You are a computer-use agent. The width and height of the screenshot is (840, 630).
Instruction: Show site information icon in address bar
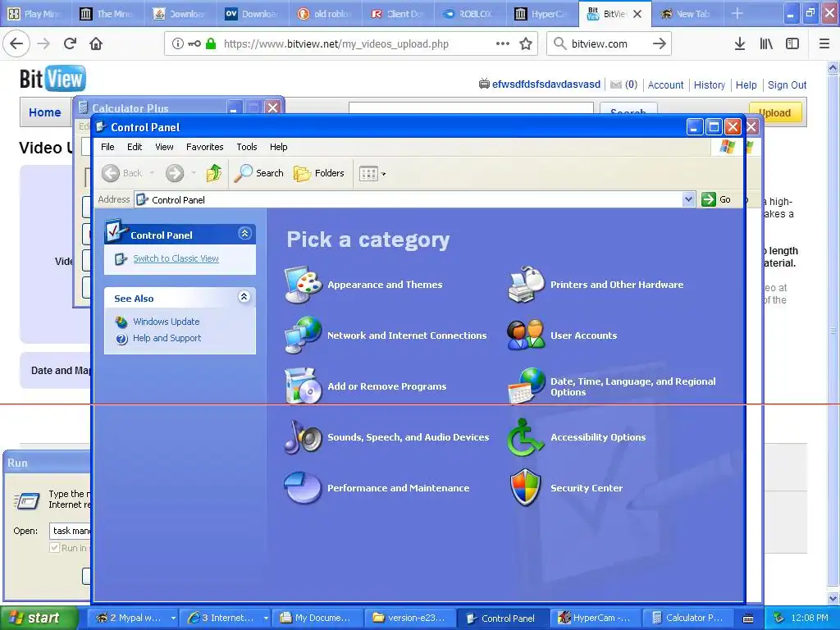178,43
